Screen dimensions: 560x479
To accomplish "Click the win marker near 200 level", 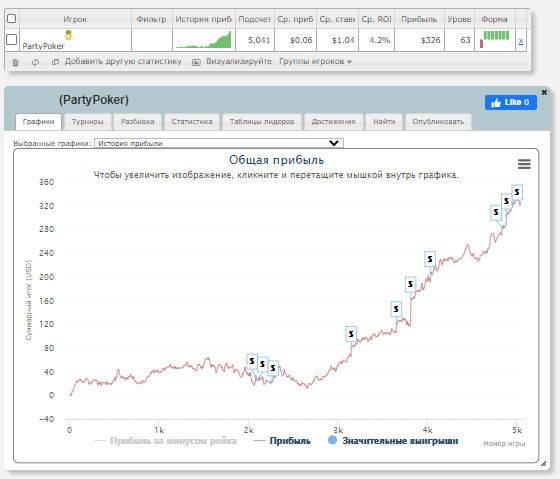I will click(410, 284).
